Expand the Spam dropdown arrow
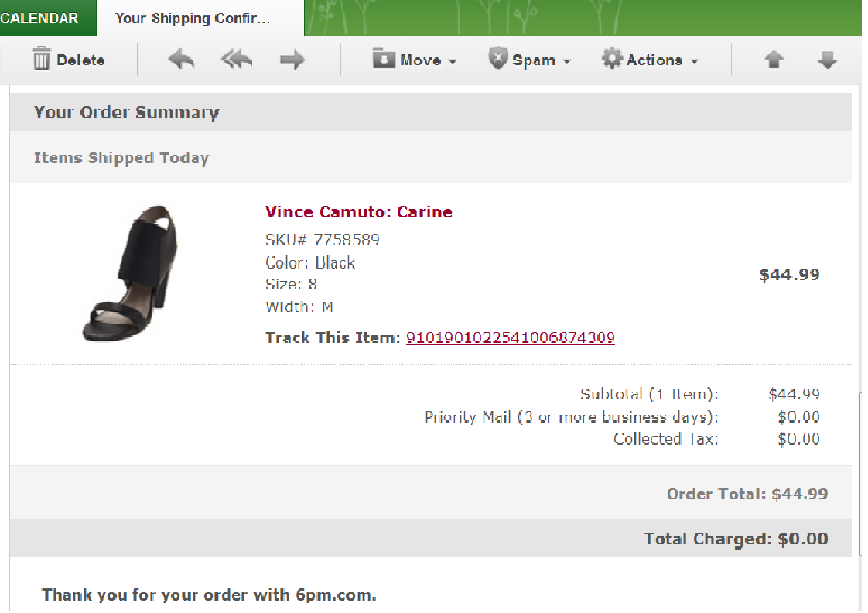 tap(567, 61)
